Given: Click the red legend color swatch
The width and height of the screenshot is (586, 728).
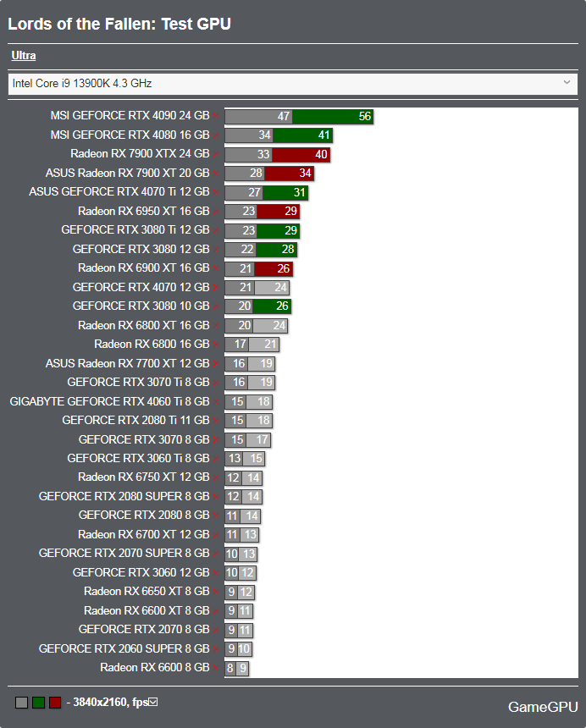Looking at the screenshot, I should (55, 703).
